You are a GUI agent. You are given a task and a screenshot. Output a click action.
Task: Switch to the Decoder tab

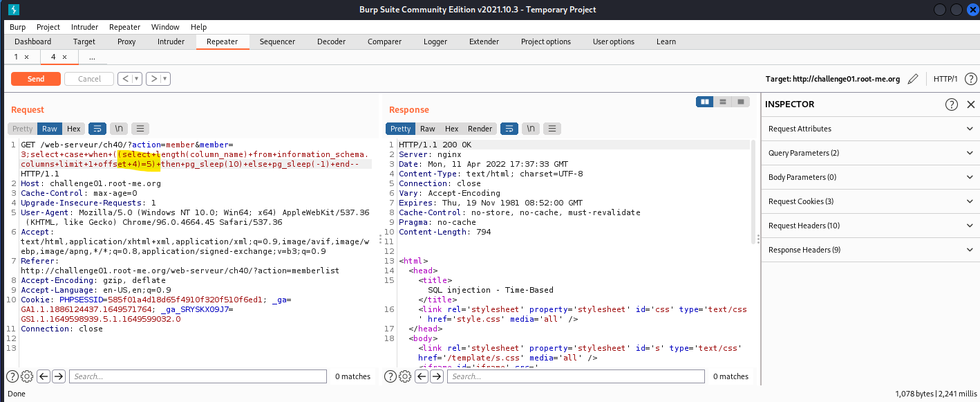331,42
